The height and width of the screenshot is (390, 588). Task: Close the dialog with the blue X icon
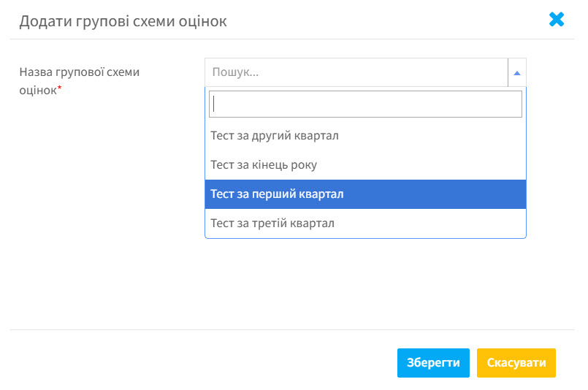(556, 19)
